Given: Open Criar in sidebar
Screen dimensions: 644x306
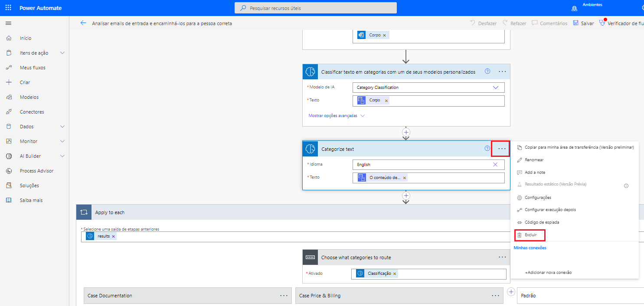Looking at the screenshot, I should 25,82.
